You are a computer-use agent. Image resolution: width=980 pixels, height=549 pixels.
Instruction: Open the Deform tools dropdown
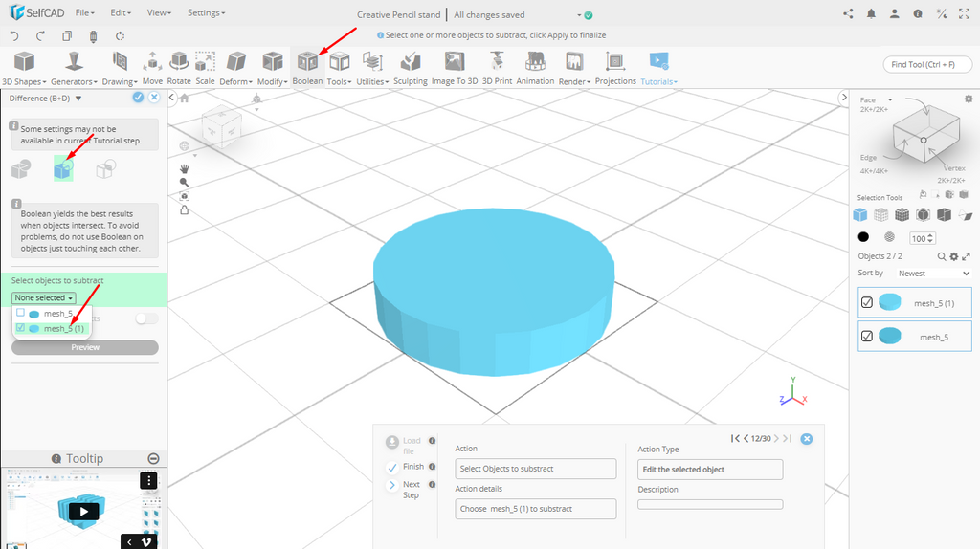click(235, 69)
